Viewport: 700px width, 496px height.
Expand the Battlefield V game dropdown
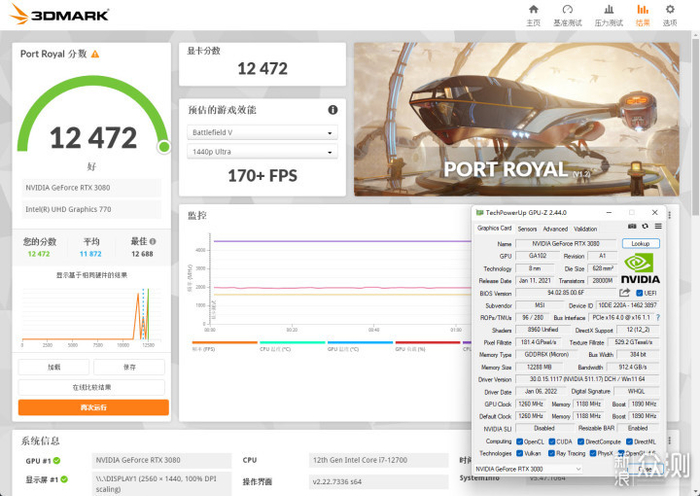click(262, 132)
